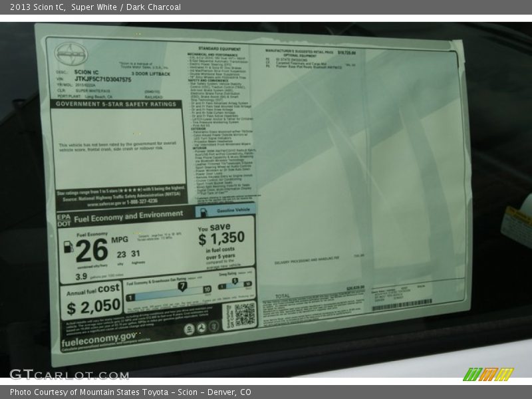Click the 'STANDARD EQUIPMENT' heading
The height and width of the screenshot is (399, 532).
219,49
